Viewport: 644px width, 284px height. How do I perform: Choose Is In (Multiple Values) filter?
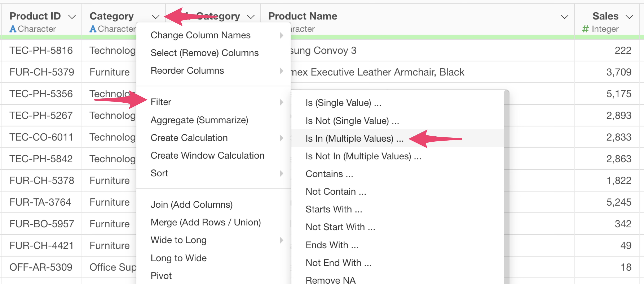pos(354,139)
